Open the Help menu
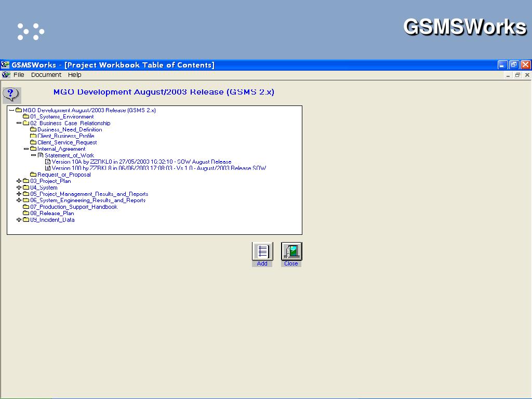Image resolution: width=532 pixels, height=399 pixels. coord(74,75)
